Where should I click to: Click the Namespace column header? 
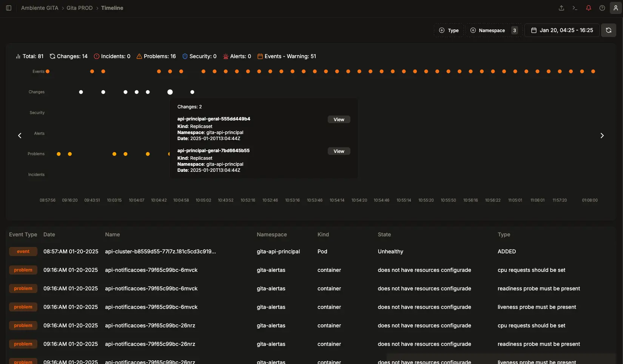click(272, 234)
